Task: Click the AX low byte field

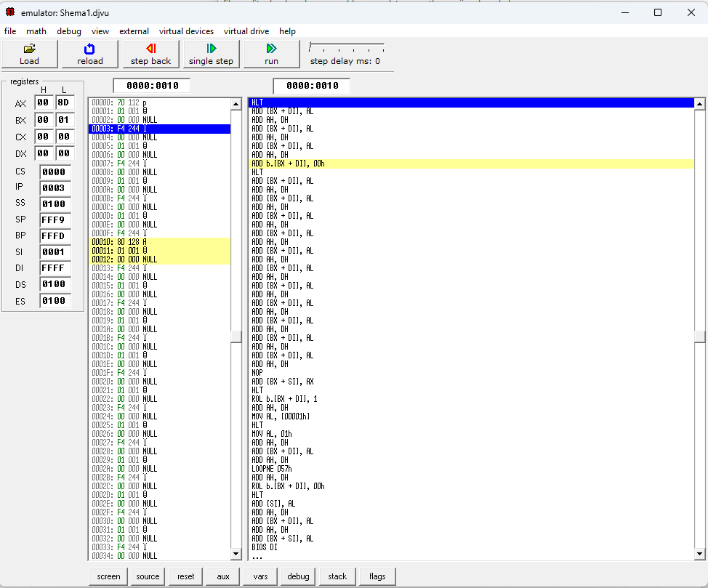Action: 64,102
